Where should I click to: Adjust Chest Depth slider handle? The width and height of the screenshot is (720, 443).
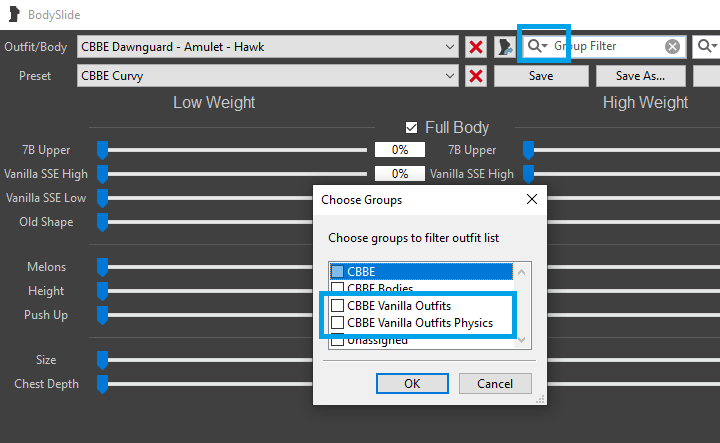(x=102, y=384)
